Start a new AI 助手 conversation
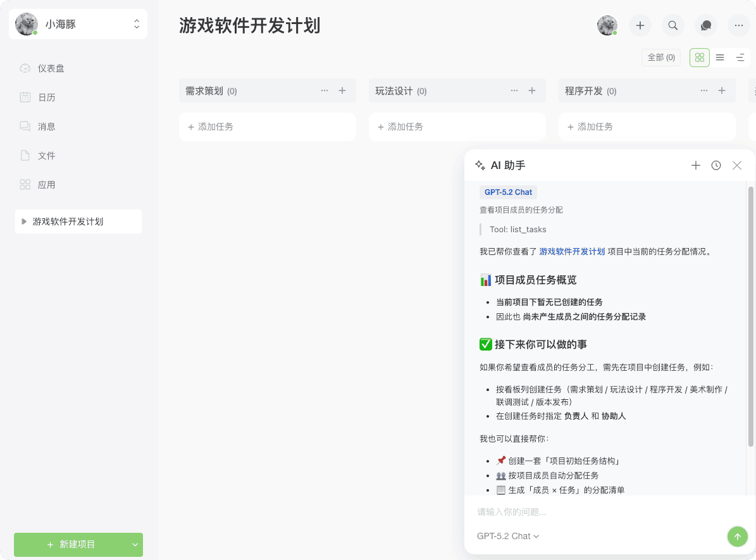The image size is (756, 560). point(696,165)
